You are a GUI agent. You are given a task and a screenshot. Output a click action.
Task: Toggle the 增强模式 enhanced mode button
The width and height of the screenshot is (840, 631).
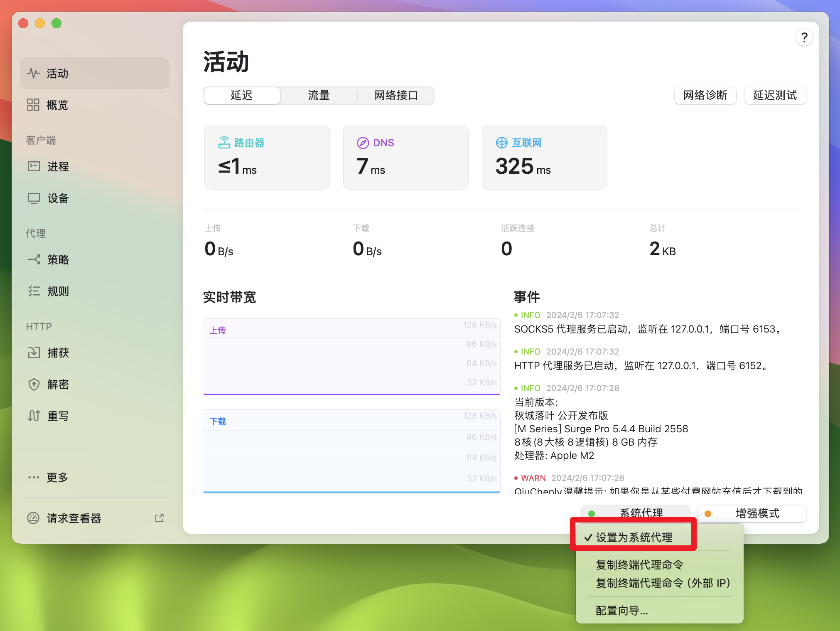752,513
